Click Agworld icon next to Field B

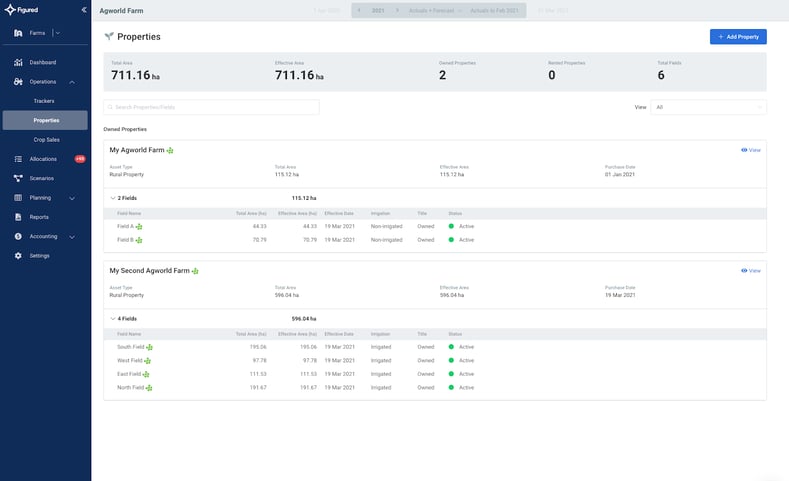(139, 240)
